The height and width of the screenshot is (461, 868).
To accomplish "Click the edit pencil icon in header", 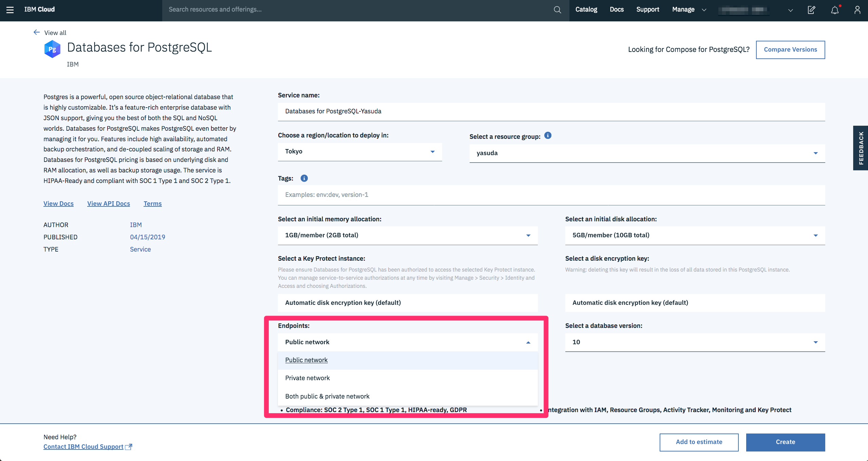I will (811, 10).
